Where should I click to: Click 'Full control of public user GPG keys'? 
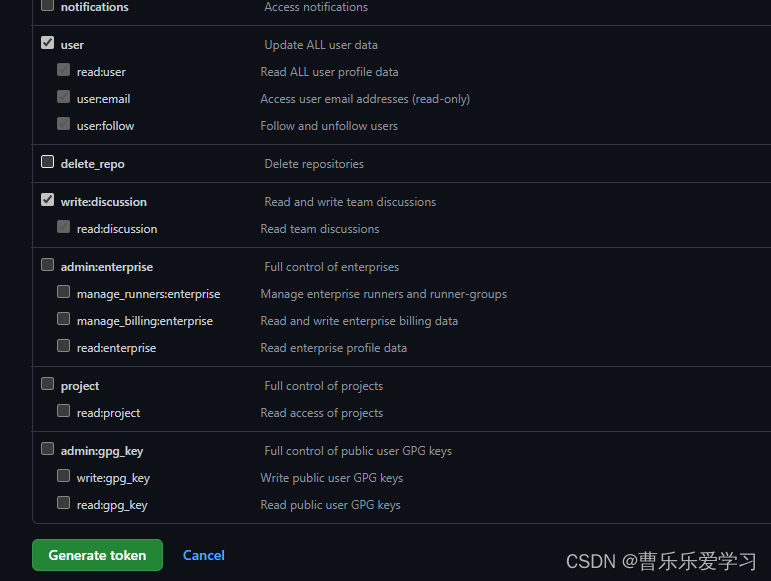coord(358,451)
